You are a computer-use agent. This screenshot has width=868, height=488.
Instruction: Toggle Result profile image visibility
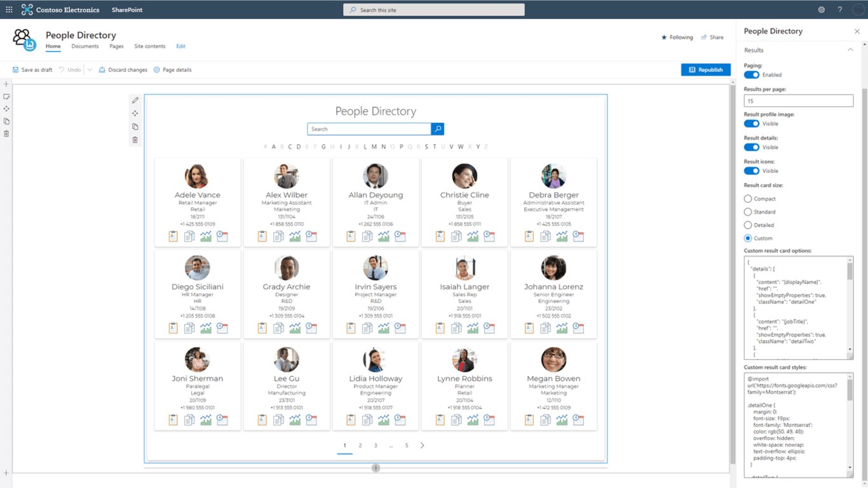pyautogui.click(x=752, y=124)
